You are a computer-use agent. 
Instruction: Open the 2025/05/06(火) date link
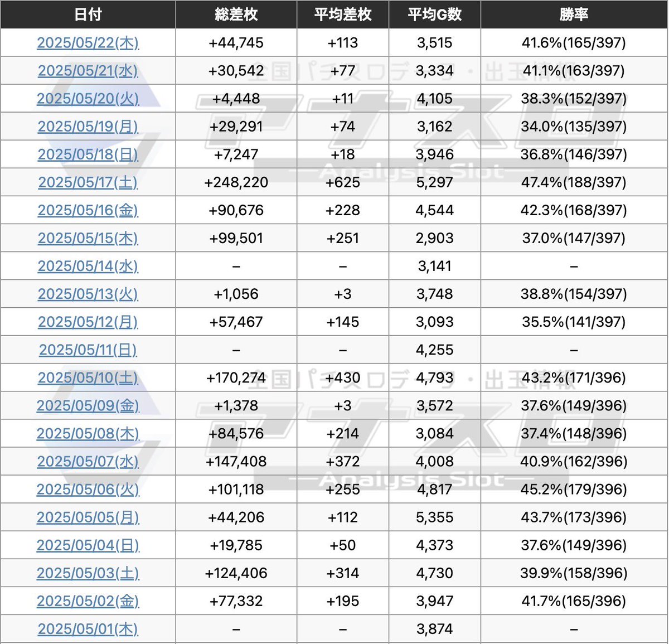(x=88, y=489)
